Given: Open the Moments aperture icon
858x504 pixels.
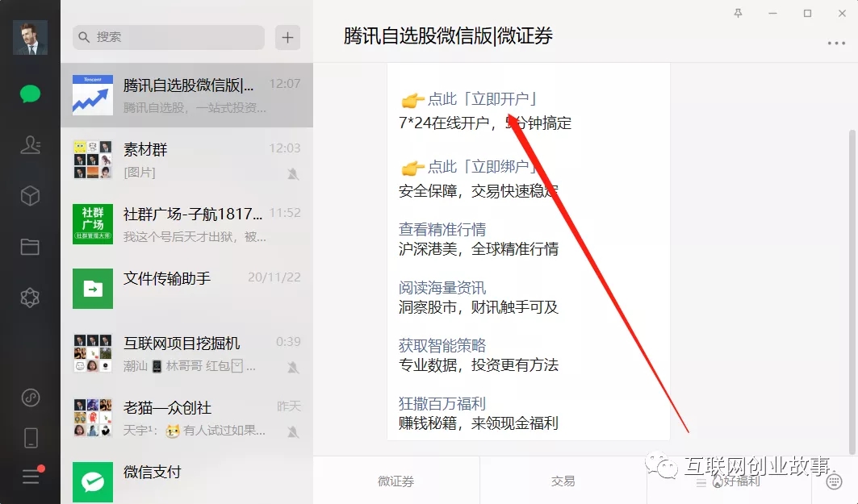Looking at the screenshot, I should pos(30,298).
